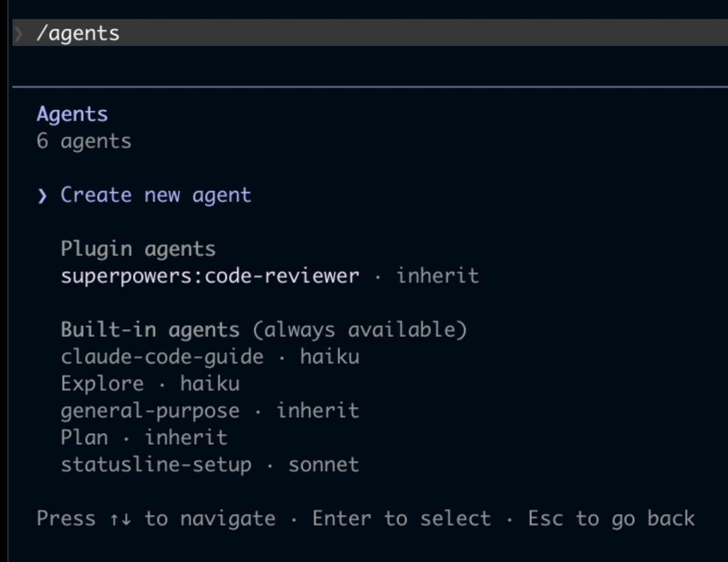This screenshot has width=728, height=562.
Task: Click the navigation hint line at bottom
Action: [x=366, y=518]
